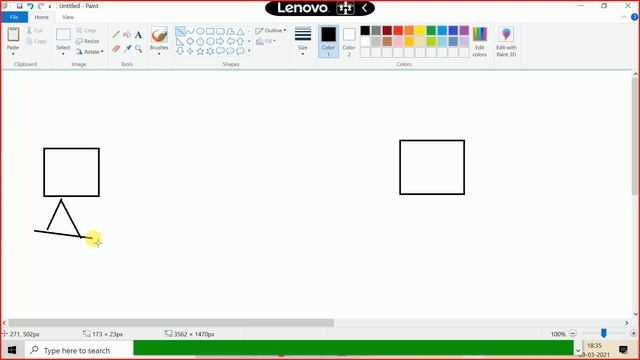Choose the Triangle shape
This screenshot has width=640, height=360.
(x=240, y=31)
